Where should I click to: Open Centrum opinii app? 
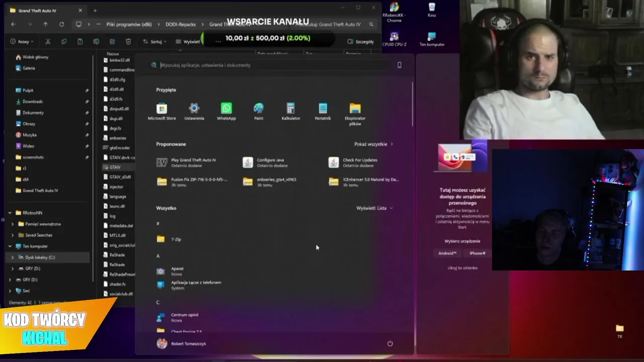click(178, 317)
